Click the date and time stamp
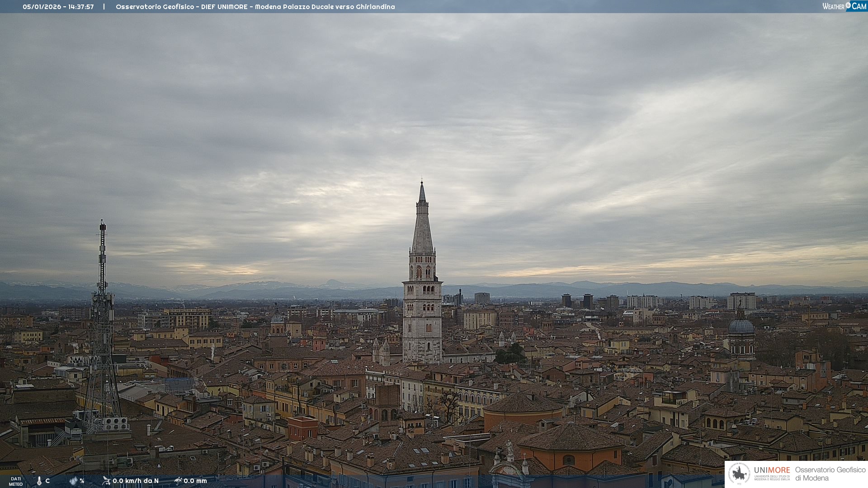868x488 pixels. [58, 7]
